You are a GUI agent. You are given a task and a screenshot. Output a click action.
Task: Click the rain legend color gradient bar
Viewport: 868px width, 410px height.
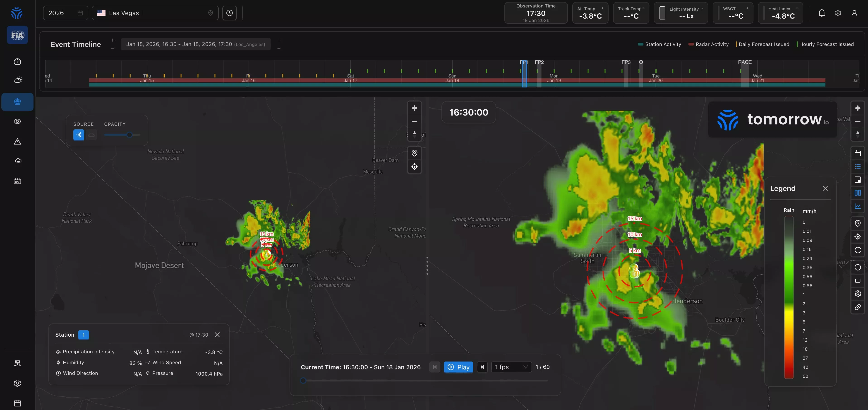789,297
